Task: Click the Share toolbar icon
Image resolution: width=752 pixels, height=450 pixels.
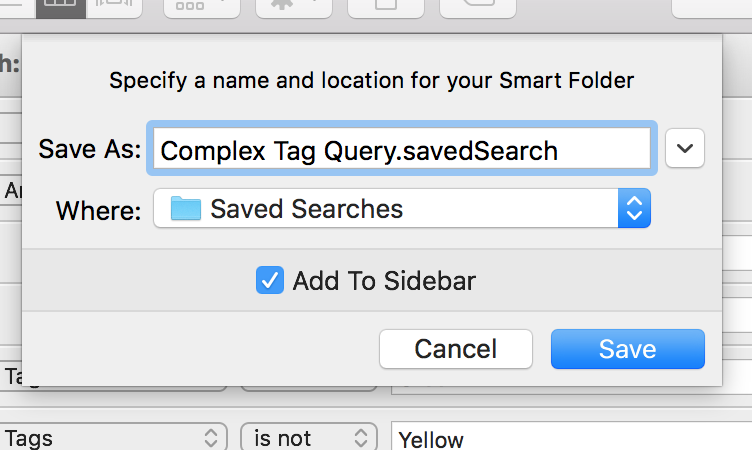Action: [386, 8]
